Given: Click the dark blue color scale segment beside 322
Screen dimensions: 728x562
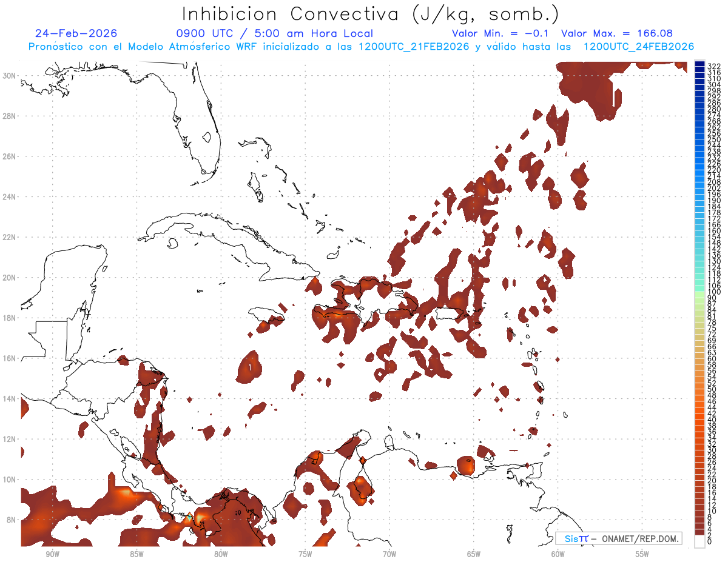Looking at the screenshot, I should click(699, 65).
